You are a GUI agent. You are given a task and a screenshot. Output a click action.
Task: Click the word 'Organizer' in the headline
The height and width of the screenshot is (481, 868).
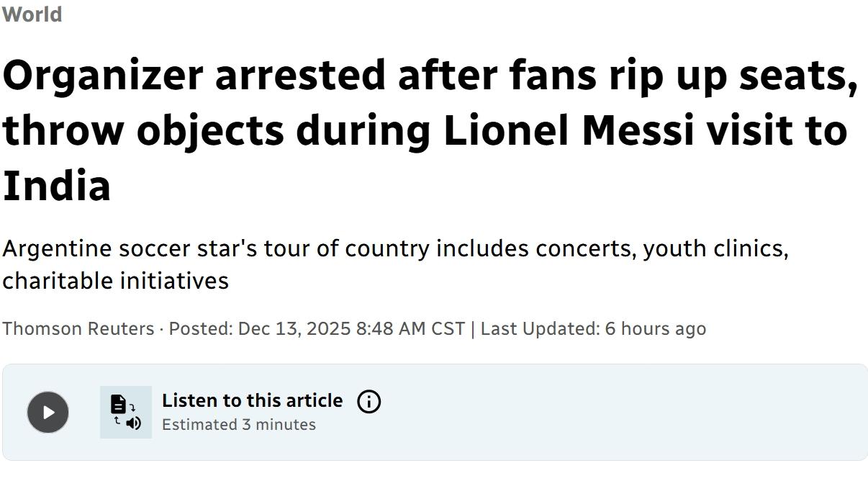(103, 75)
